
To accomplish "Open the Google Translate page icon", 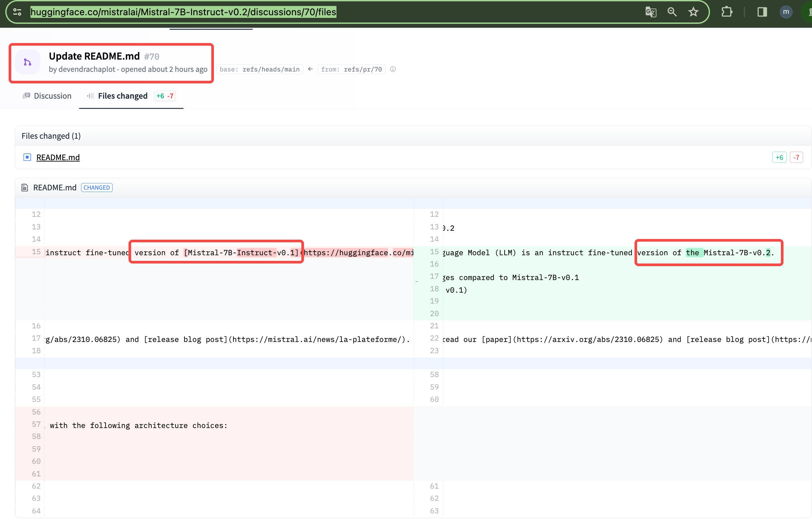I will tap(651, 12).
